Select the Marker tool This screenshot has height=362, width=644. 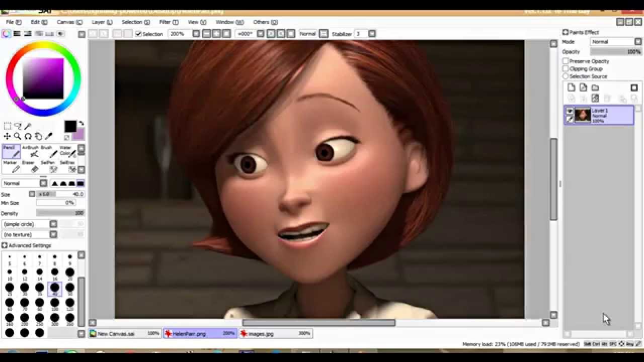point(11,166)
